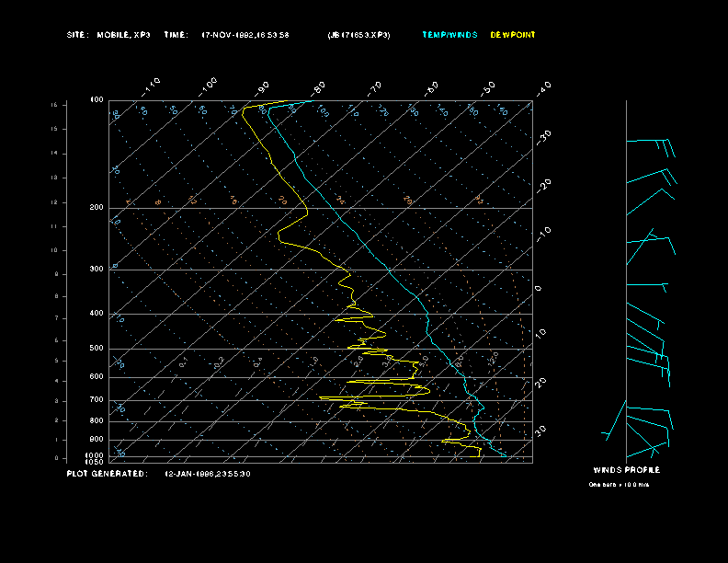This screenshot has width=728, height=563.
Task: Select the 500 pressure level label
Action: [96, 349]
